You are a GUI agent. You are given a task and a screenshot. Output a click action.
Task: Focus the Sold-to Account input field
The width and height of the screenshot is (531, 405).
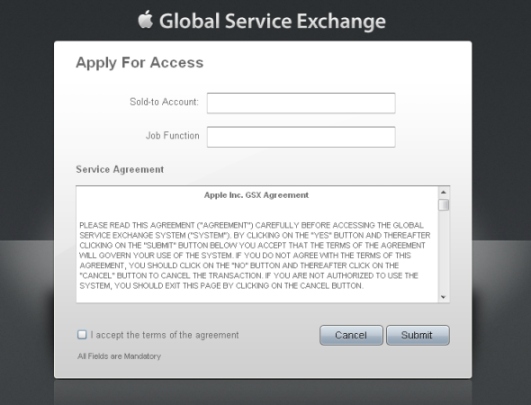tap(301, 103)
